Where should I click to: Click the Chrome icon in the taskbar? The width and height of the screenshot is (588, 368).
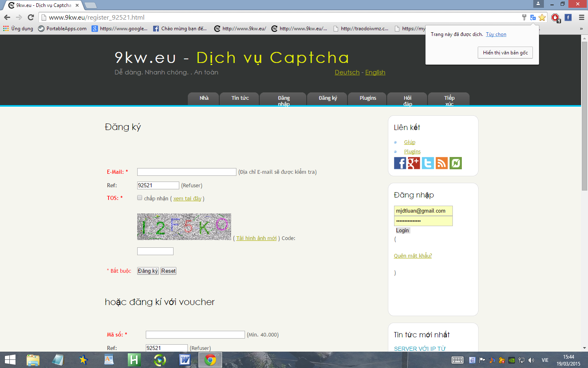point(210,360)
